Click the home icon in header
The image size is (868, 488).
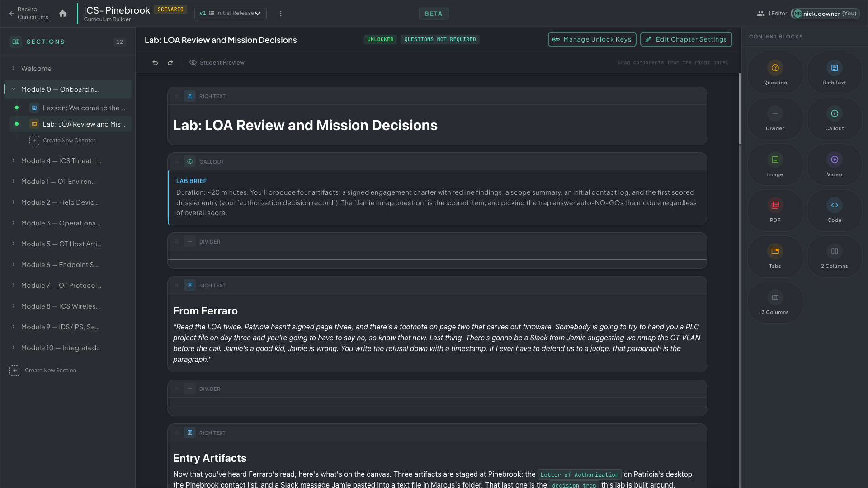63,14
